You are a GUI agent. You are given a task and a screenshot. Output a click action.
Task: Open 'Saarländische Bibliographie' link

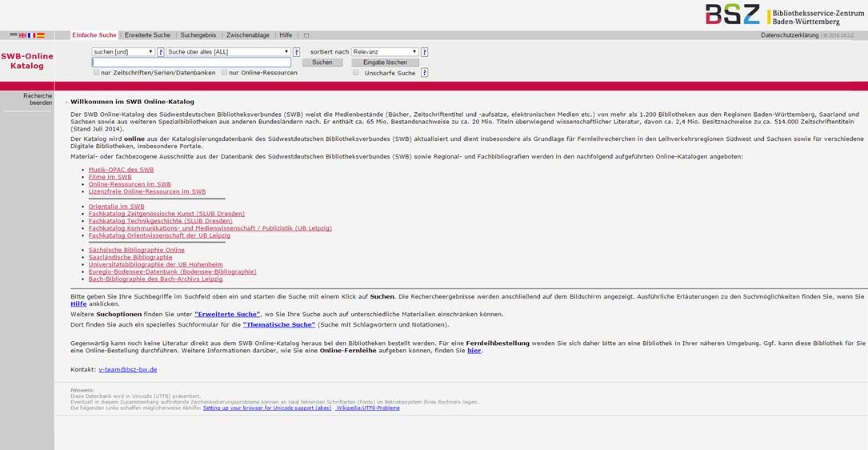pos(130,257)
